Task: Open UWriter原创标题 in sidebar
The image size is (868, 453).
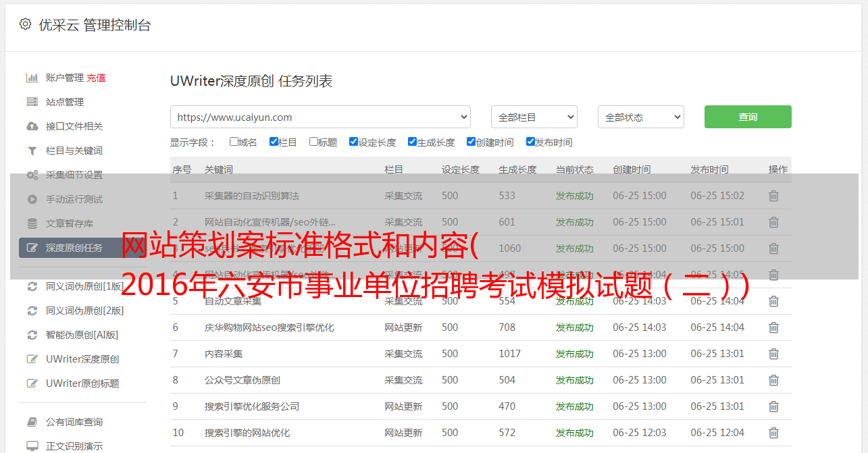Action: [82, 383]
